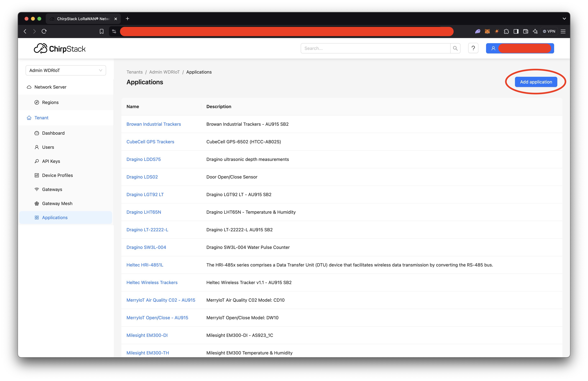Select Applications in sidebar
The image size is (588, 381).
pos(66,218)
